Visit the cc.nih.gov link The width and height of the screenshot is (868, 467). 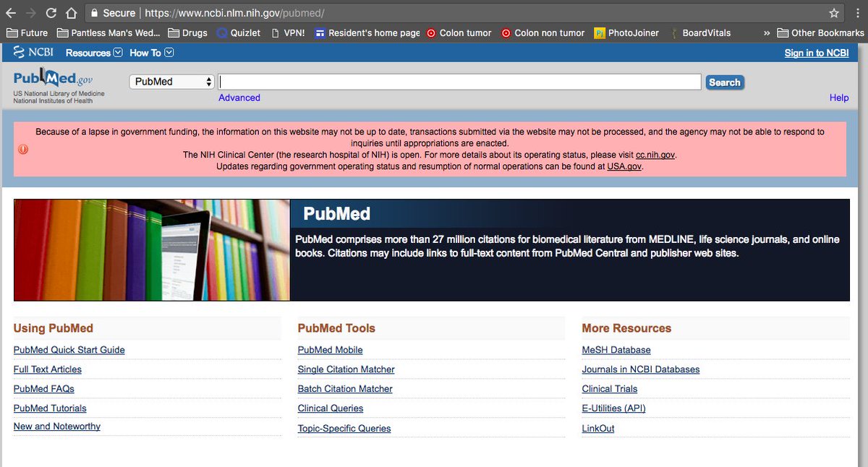pos(656,155)
